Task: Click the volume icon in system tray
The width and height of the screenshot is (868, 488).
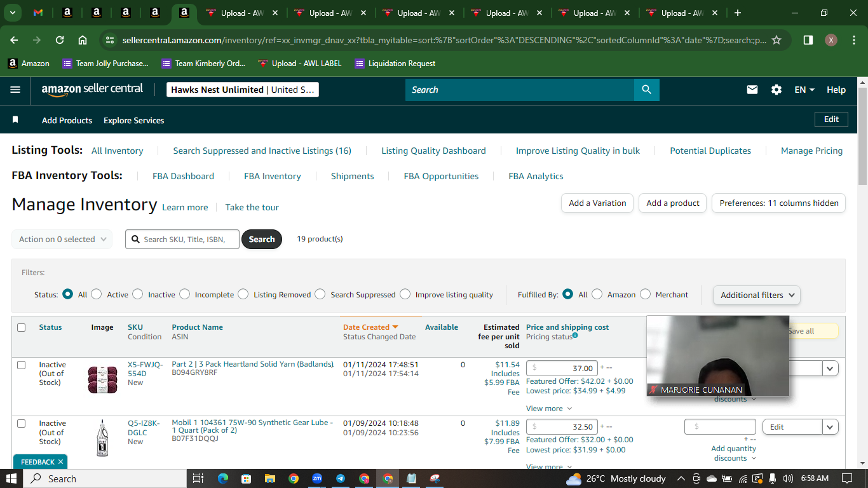Action: [x=788, y=478]
